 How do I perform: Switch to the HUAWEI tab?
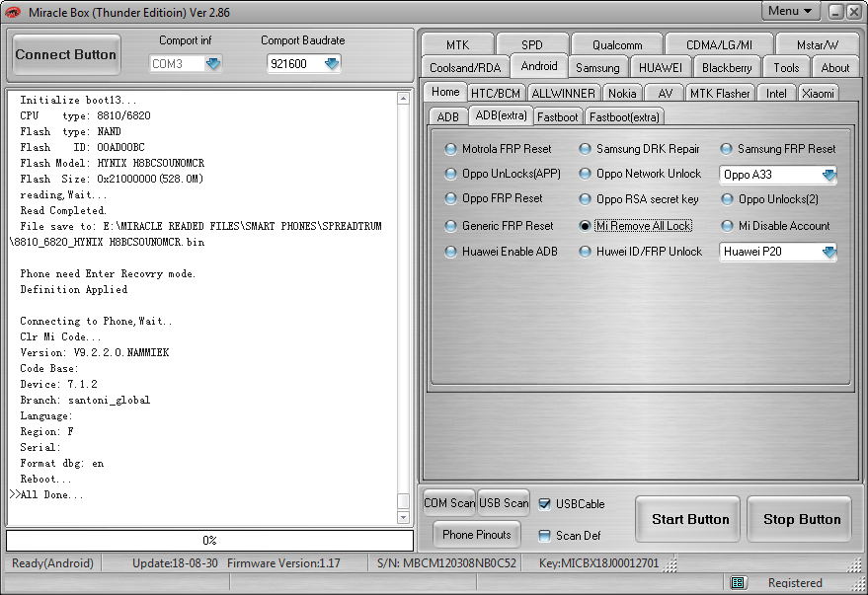point(661,67)
